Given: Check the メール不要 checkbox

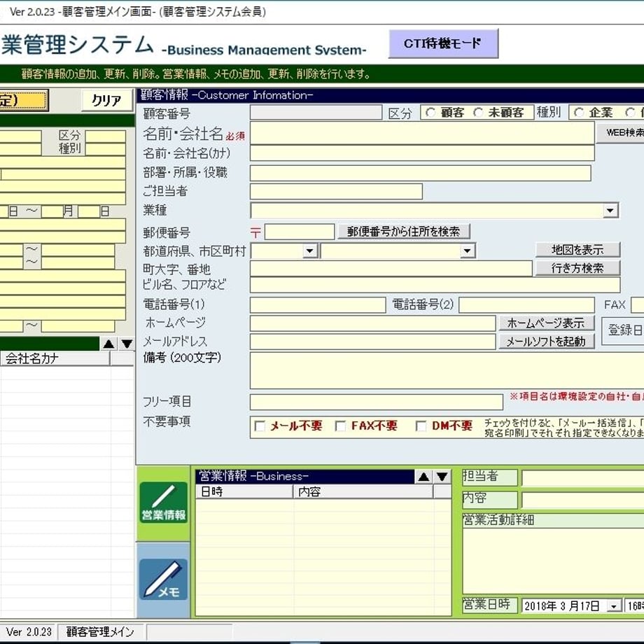Looking at the screenshot, I should 260,426.
